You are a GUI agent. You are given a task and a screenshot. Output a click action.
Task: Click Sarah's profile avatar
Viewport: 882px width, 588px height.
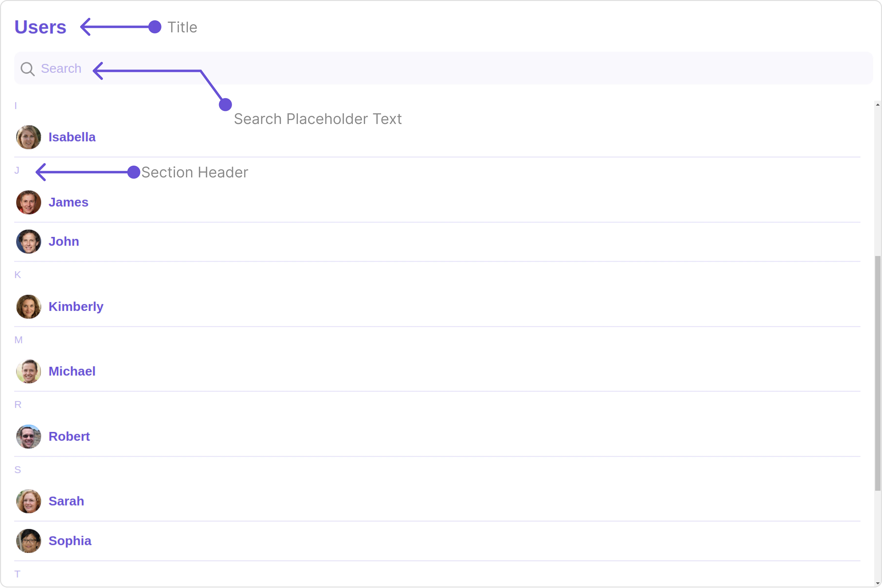(28, 501)
